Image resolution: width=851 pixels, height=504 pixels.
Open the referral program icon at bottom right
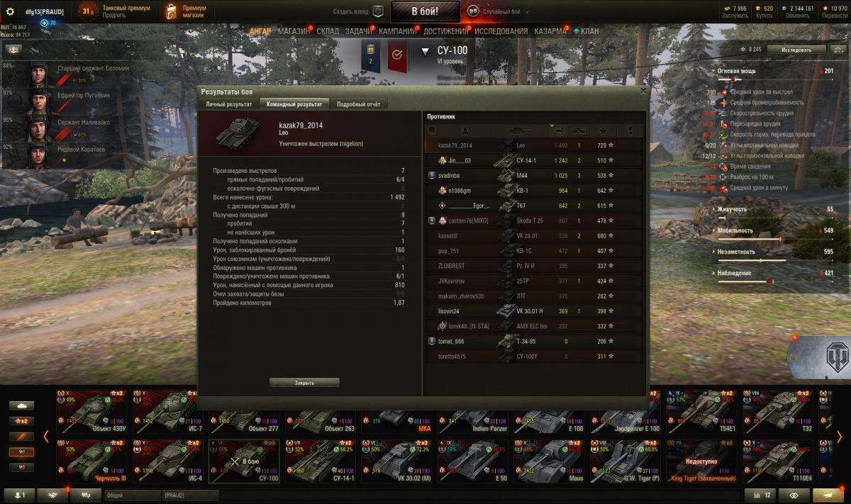pyautogui.click(x=828, y=495)
